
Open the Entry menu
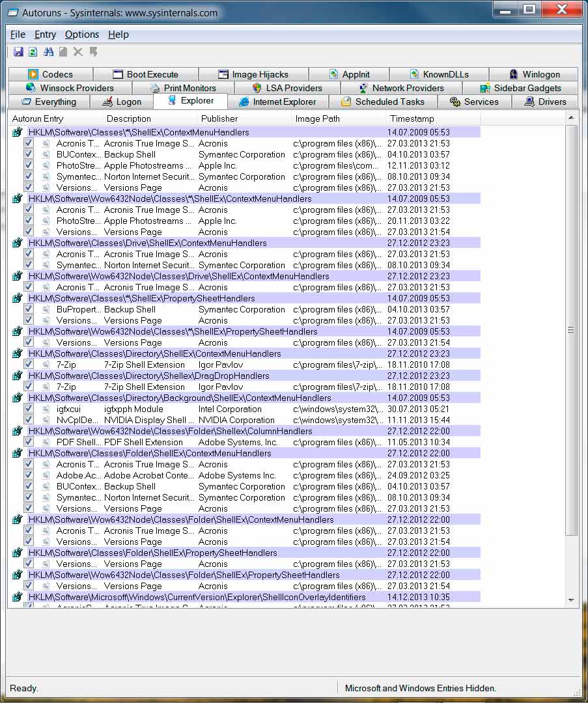tap(45, 34)
